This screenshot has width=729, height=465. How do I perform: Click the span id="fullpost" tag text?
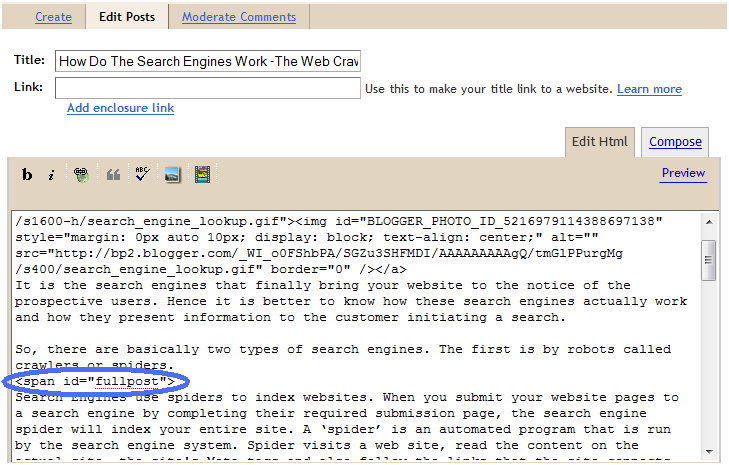coord(95,382)
